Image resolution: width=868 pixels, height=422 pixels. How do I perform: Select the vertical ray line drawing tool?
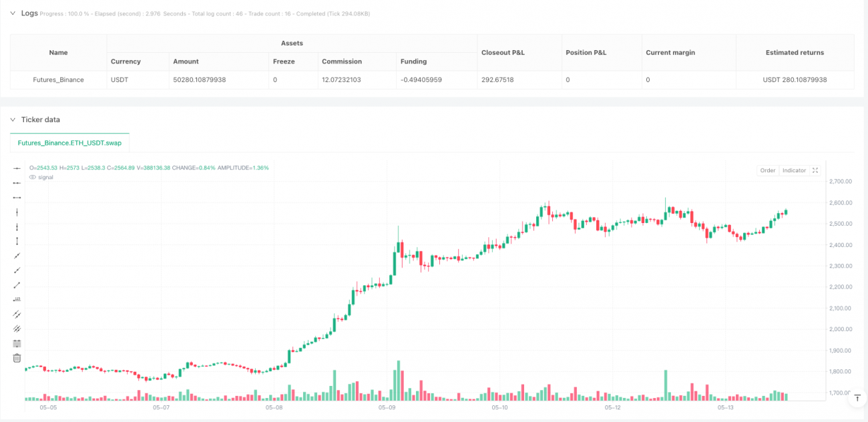pyautogui.click(x=17, y=226)
